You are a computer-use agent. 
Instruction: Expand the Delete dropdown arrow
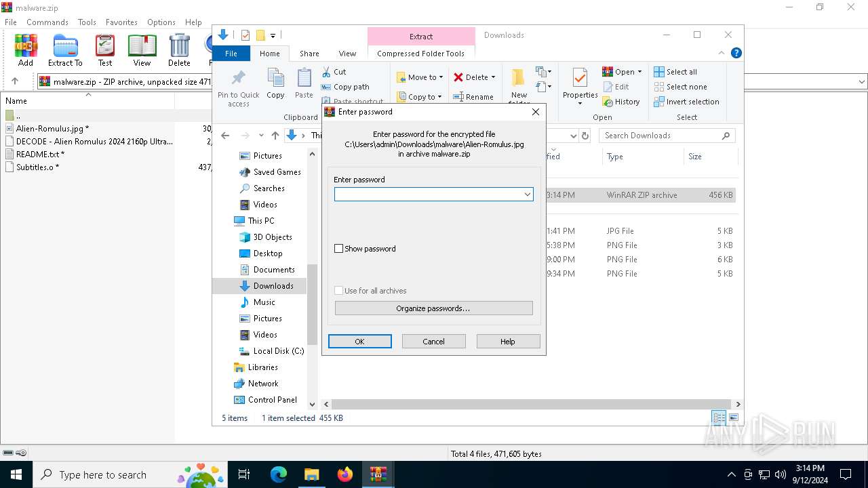(493, 77)
